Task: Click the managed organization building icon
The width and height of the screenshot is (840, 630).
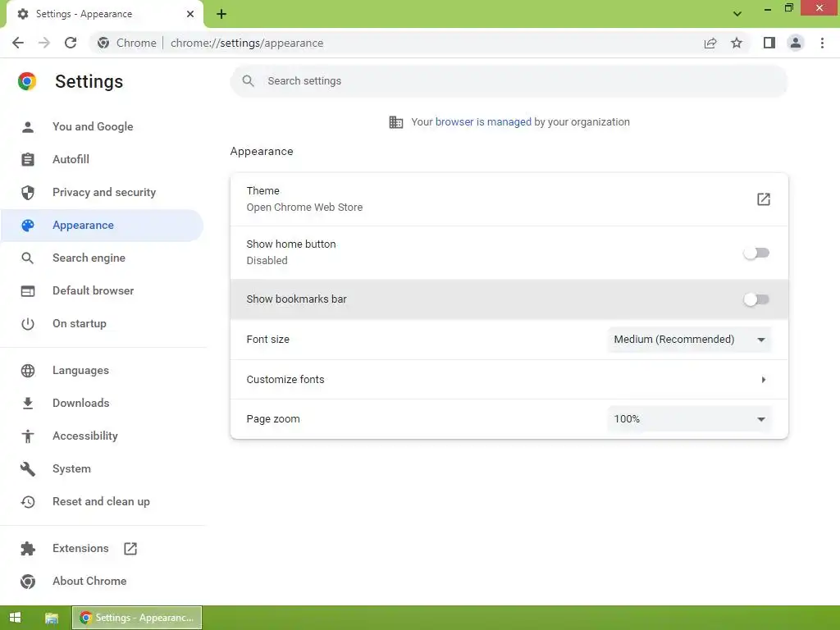Action: [x=396, y=122]
